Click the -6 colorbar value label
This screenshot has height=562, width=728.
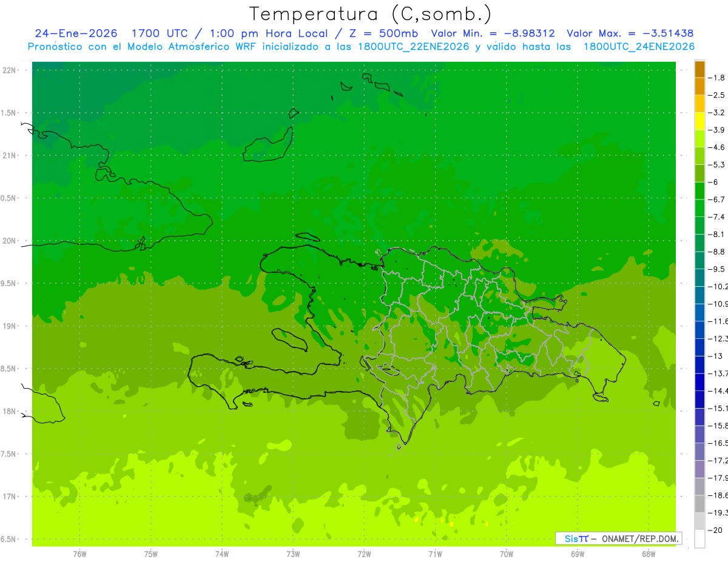point(714,182)
